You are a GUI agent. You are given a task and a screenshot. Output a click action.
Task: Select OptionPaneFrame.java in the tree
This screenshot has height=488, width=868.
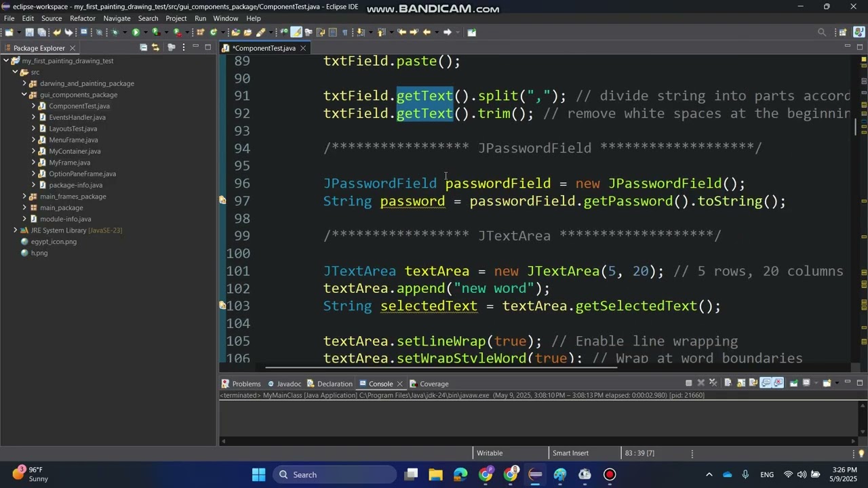pos(82,174)
